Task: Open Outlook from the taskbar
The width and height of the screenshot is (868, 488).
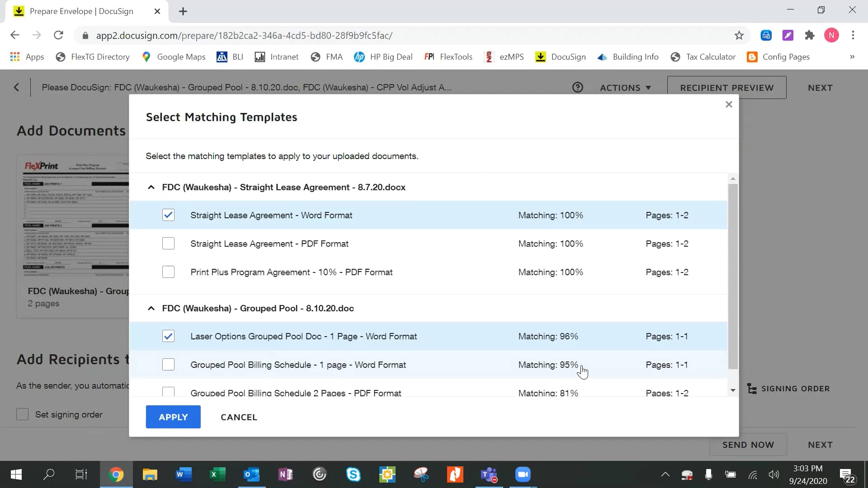Action: click(251, 474)
